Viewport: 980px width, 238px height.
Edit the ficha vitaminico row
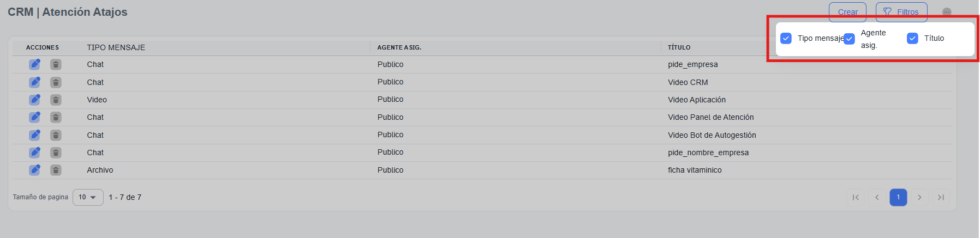[34, 170]
